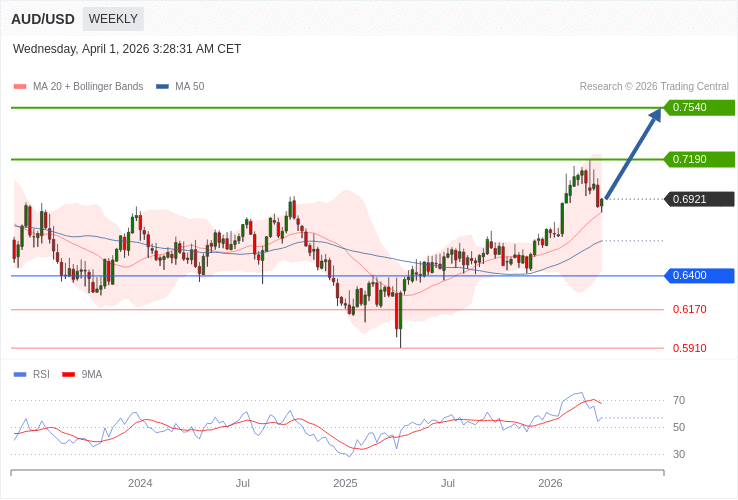Click the blue RSI legend marker
Viewport: 738px width, 500px height.
(19, 375)
